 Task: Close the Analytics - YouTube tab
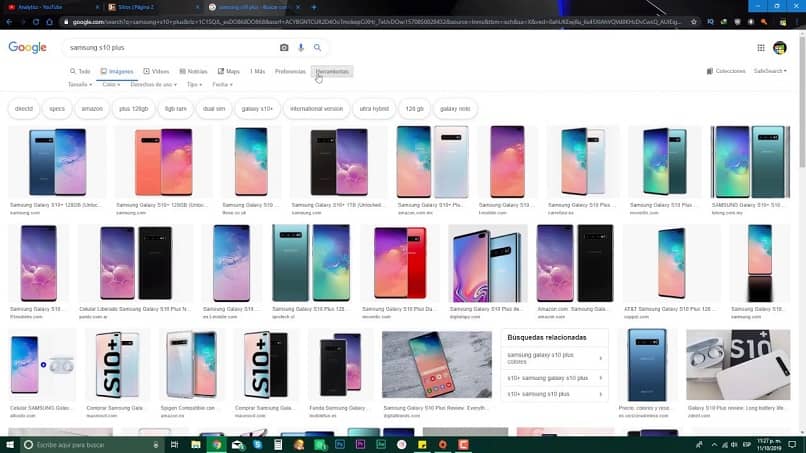coord(97,7)
